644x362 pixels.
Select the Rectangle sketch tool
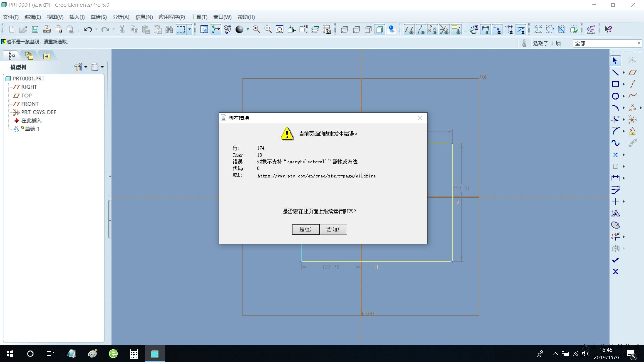[x=615, y=84]
